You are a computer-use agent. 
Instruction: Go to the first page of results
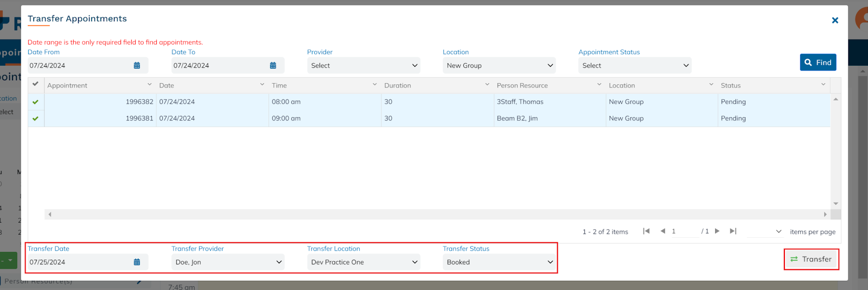(646, 231)
